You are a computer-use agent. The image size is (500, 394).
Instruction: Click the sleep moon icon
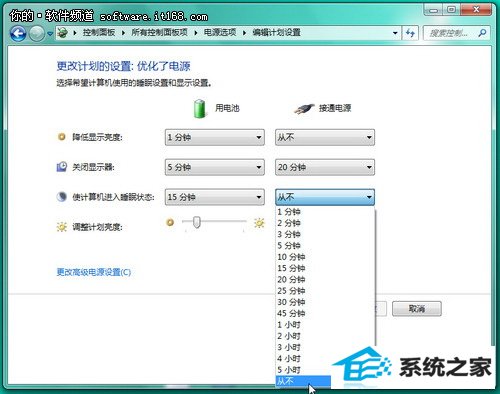(x=61, y=197)
